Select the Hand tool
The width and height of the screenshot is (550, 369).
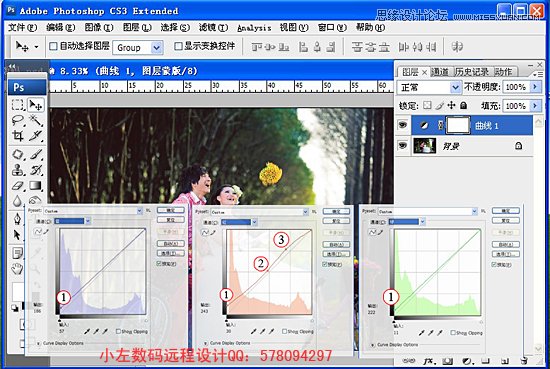(x=17, y=269)
